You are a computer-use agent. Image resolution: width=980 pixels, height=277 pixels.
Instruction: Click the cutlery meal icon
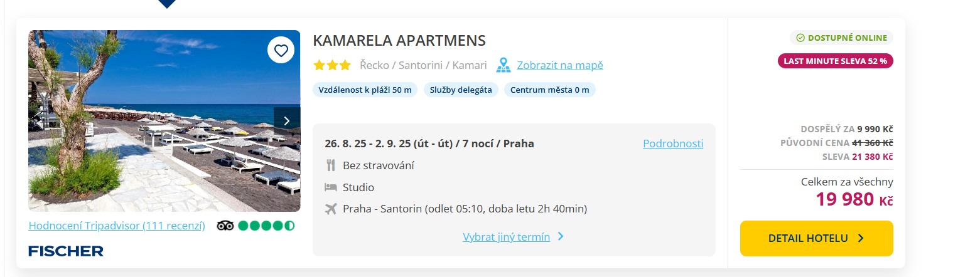click(331, 165)
